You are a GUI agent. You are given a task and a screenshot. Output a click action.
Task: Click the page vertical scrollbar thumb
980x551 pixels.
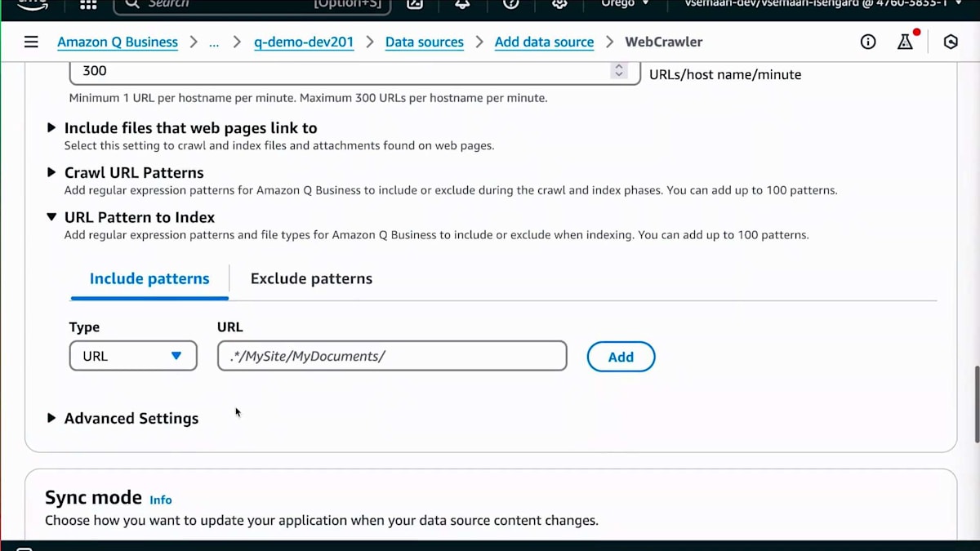(976, 406)
